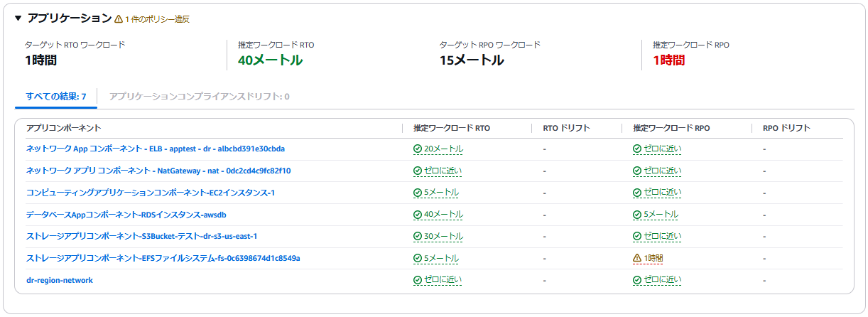Click the 推定ワークロード RPO column header
This screenshot has width=868, height=317.
(x=672, y=128)
